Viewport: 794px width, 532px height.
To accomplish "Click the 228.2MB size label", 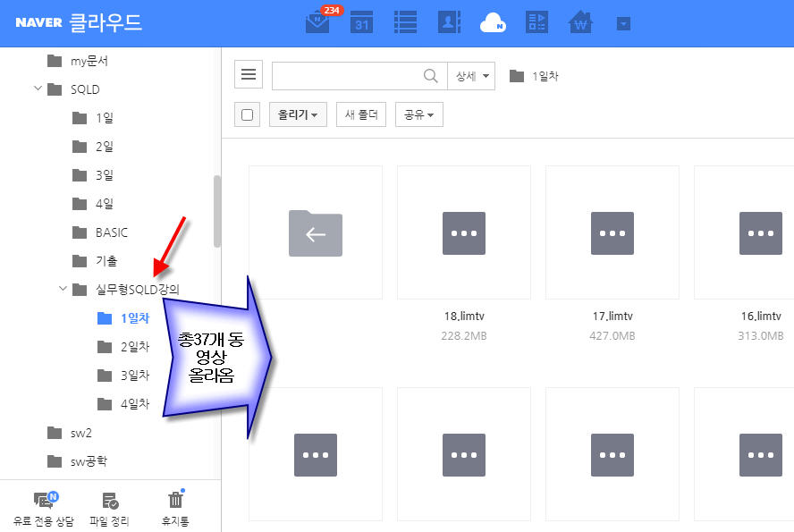I will 464,336.
